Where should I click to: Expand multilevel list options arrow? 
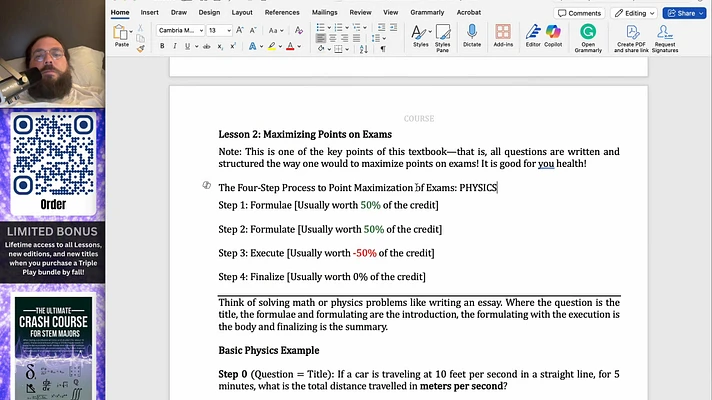(x=365, y=28)
